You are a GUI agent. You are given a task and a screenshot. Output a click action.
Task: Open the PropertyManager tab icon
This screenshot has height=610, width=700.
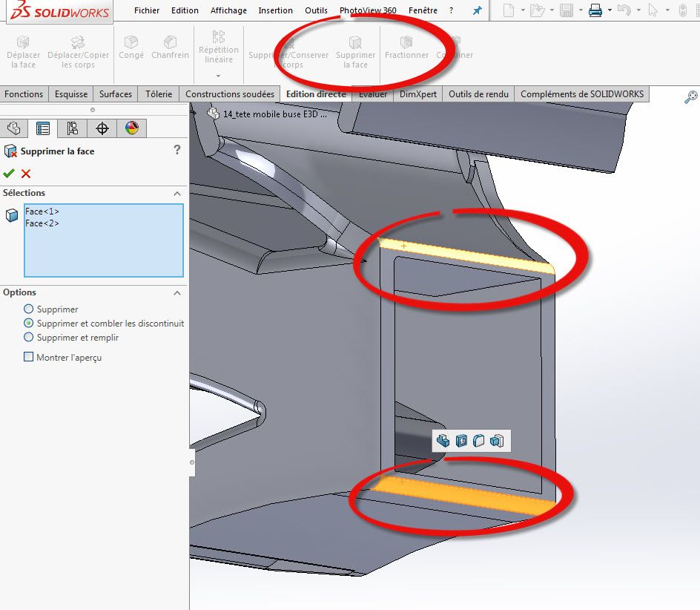point(43,128)
